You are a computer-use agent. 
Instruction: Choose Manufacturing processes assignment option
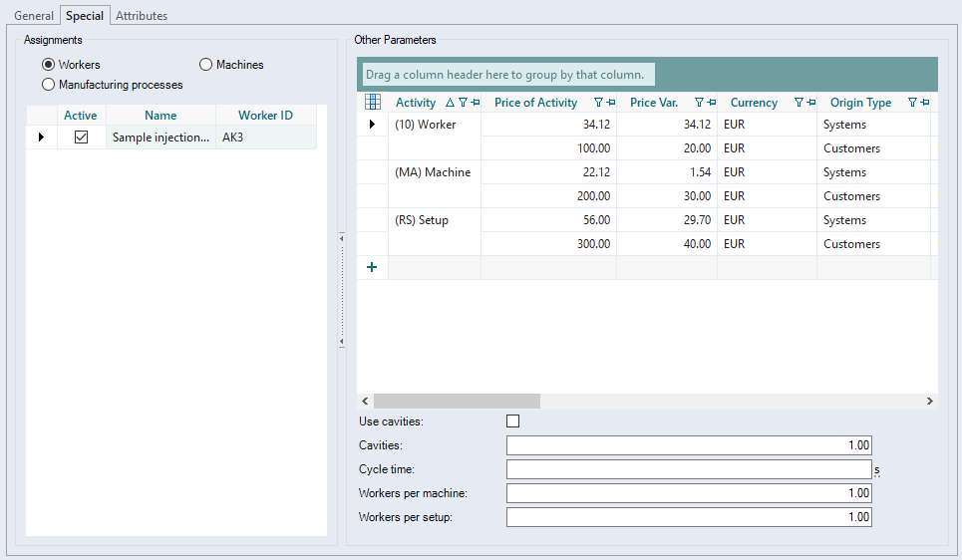pos(49,85)
